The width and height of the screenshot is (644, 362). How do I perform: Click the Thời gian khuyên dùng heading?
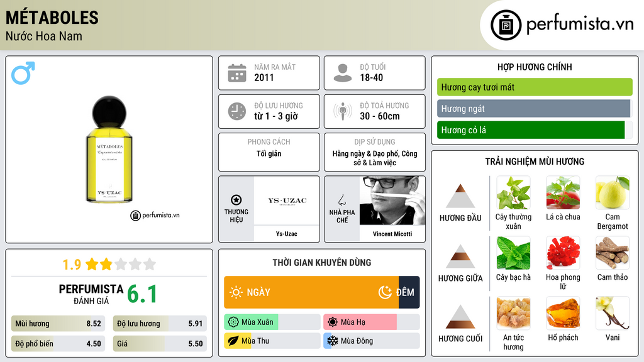(x=322, y=263)
